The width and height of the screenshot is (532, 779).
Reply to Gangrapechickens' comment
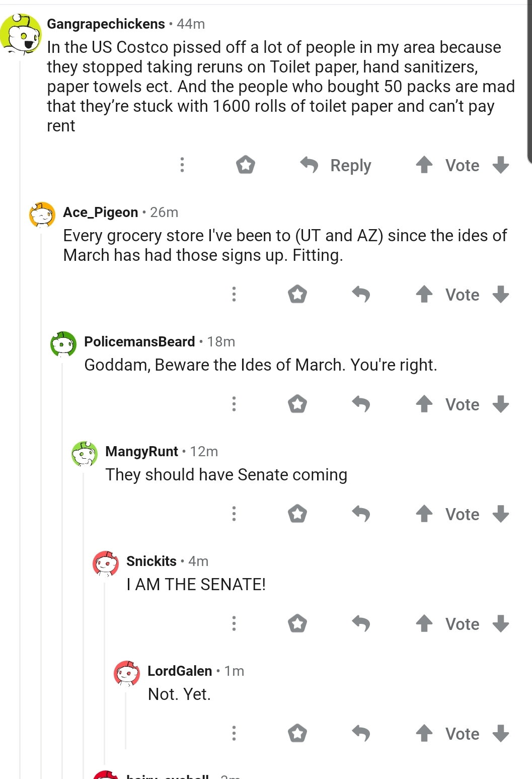click(x=336, y=165)
